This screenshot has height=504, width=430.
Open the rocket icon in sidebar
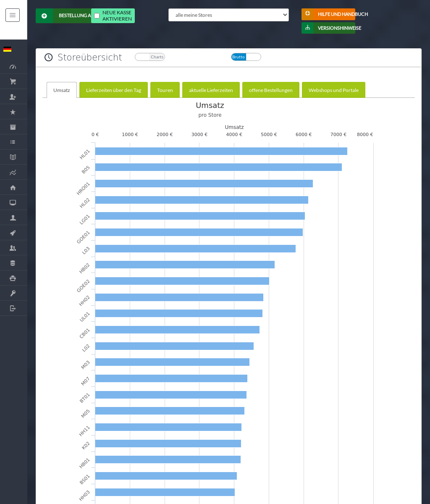(13, 233)
